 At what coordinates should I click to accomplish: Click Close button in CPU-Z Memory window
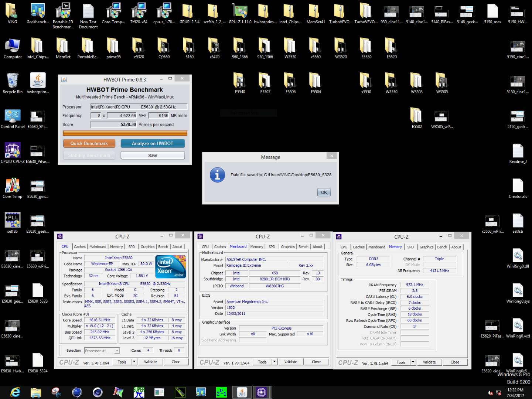(455, 362)
